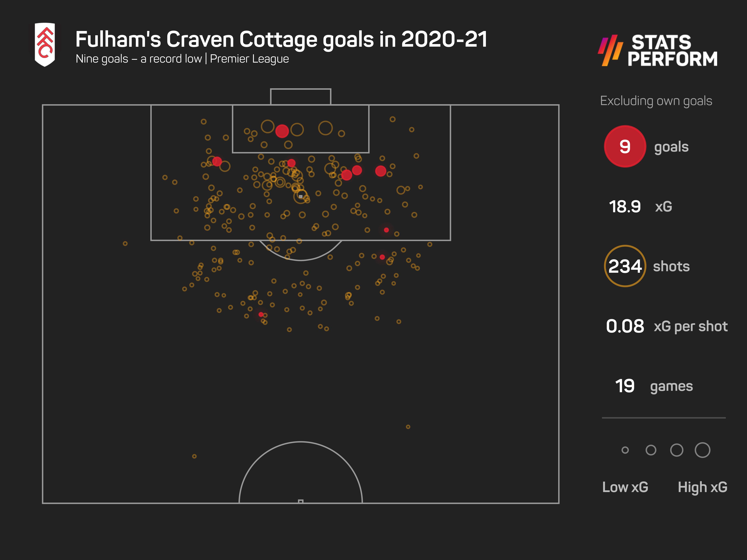Click the penalty spot marker

300,196
